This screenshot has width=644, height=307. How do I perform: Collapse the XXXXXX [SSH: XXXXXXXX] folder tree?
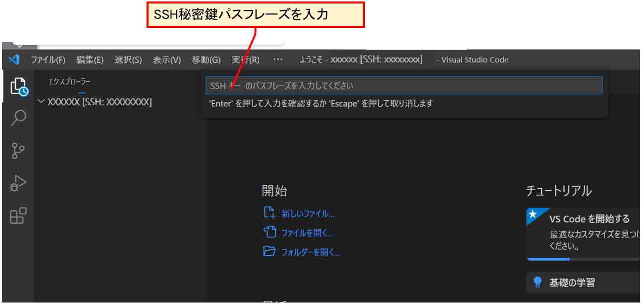(x=41, y=102)
